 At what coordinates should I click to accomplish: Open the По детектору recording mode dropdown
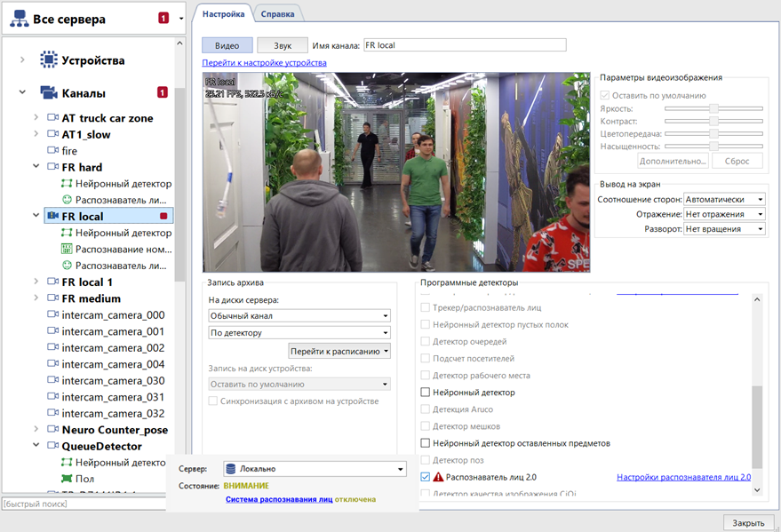pos(299,332)
